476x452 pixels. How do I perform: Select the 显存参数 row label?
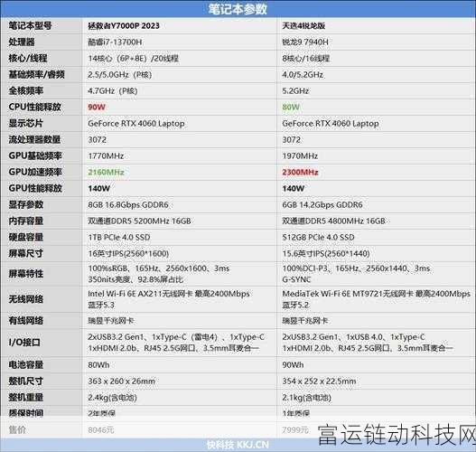pos(26,204)
